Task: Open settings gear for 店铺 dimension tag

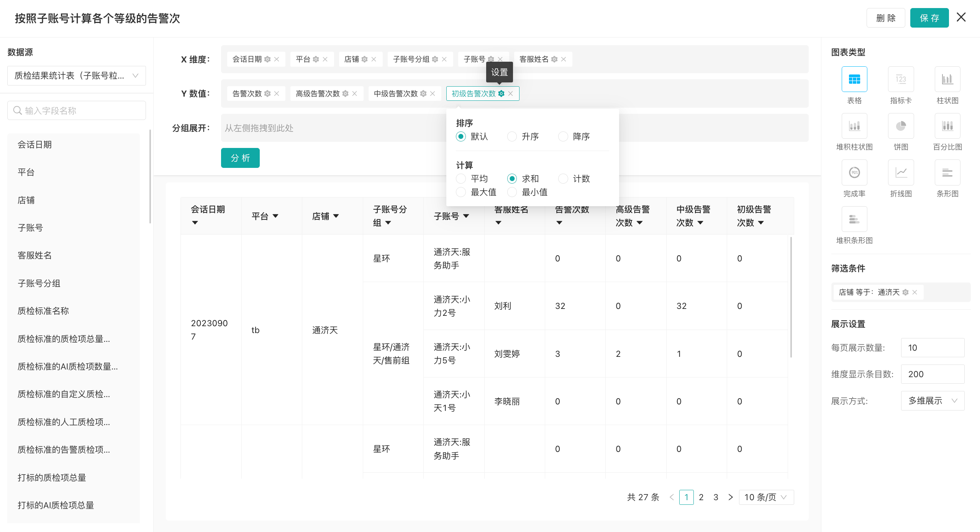Action: 364,59
